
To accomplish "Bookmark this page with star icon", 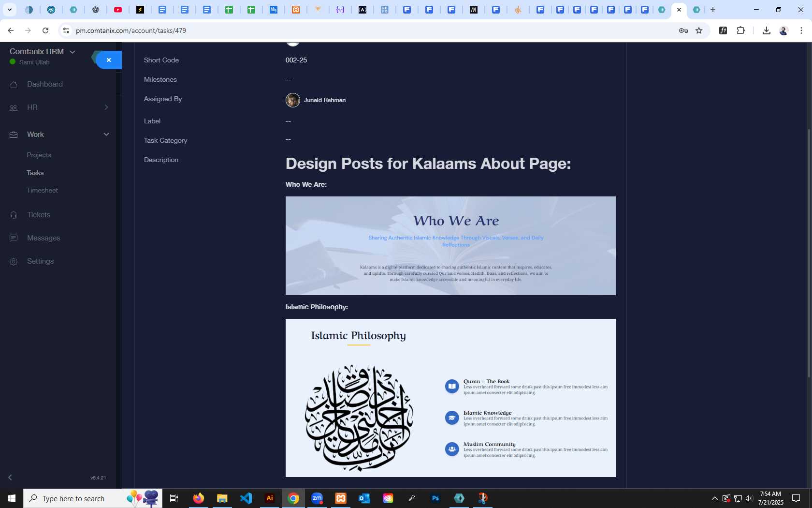I will pyautogui.click(x=699, y=30).
